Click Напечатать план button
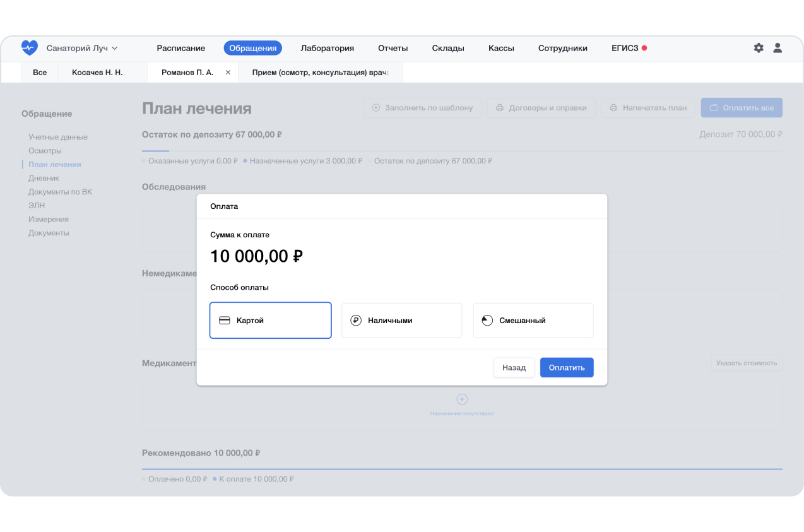The width and height of the screenshot is (804, 532). (x=647, y=108)
